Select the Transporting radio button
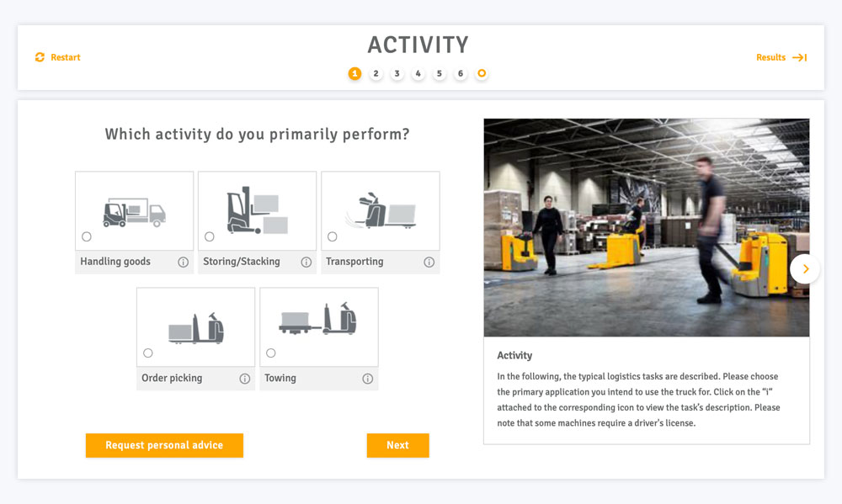This screenshot has width=842, height=504. [x=333, y=236]
